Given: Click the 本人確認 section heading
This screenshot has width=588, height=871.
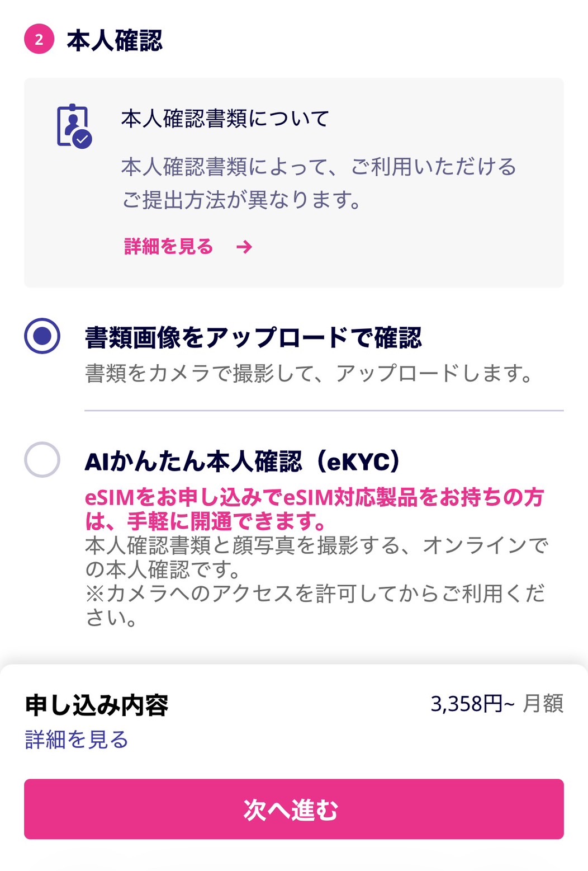Looking at the screenshot, I should pos(115,41).
